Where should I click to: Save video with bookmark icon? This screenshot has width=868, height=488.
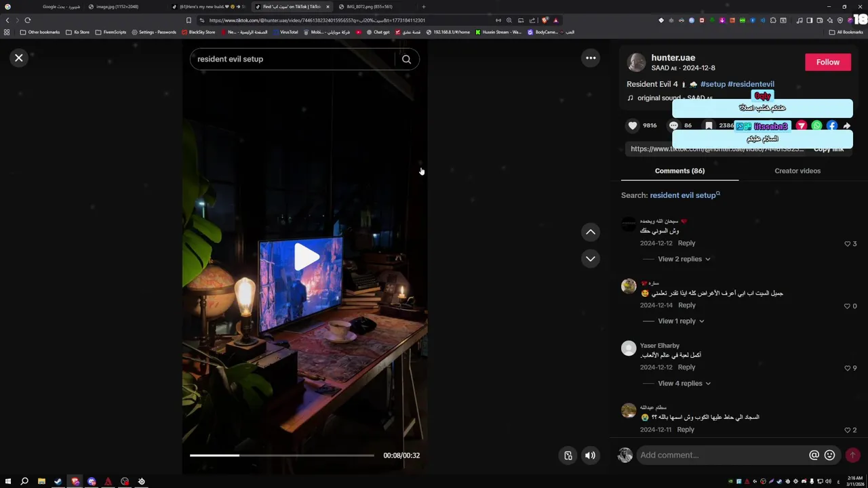[709, 125]
